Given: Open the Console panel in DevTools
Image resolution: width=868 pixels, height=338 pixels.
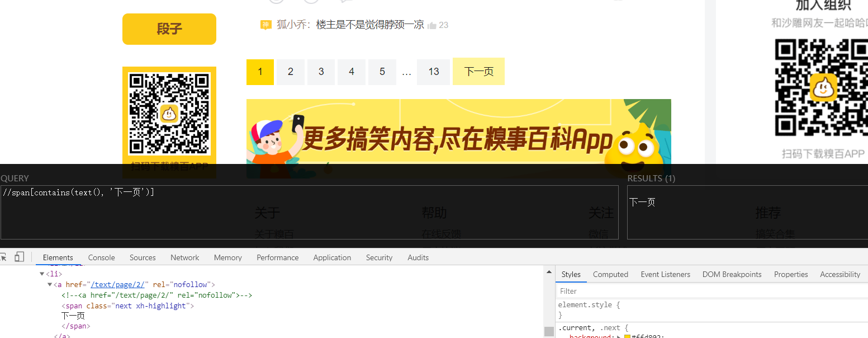Looking at the screenshot, I should coord(101,257).
